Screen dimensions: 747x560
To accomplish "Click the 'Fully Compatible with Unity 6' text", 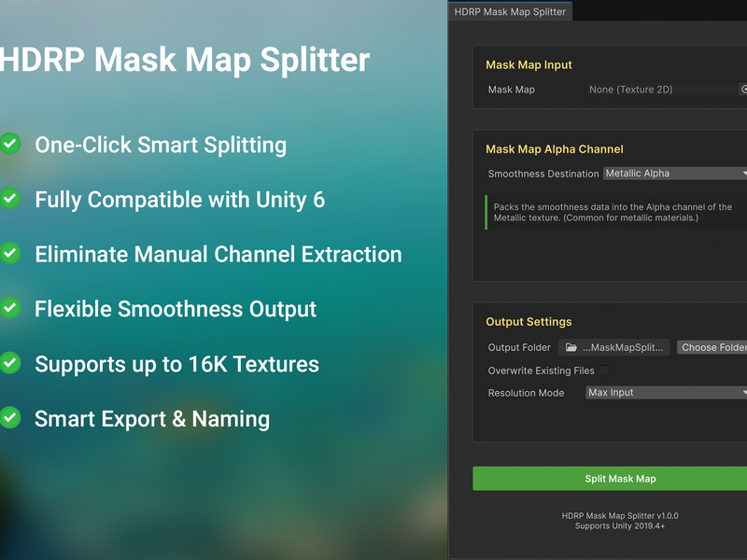I will [179, 200].
